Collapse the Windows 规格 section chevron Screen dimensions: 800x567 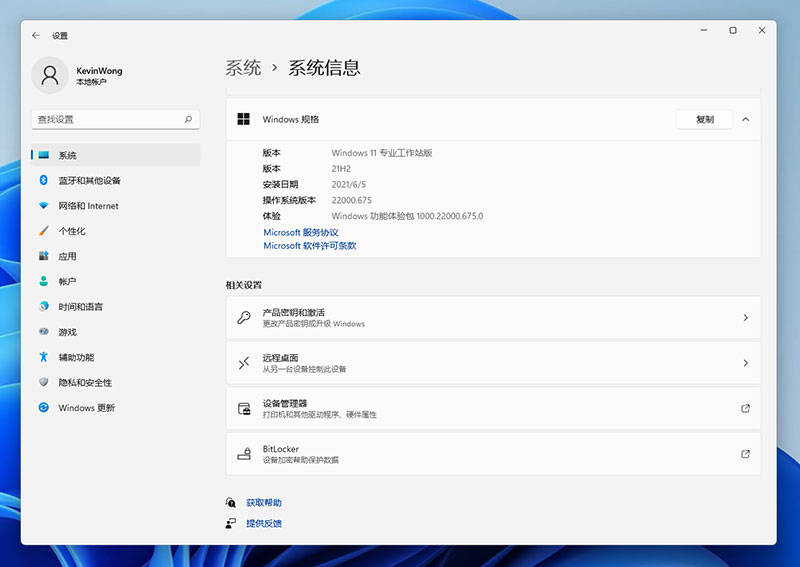pyautogui.click(x=745, y=119)
